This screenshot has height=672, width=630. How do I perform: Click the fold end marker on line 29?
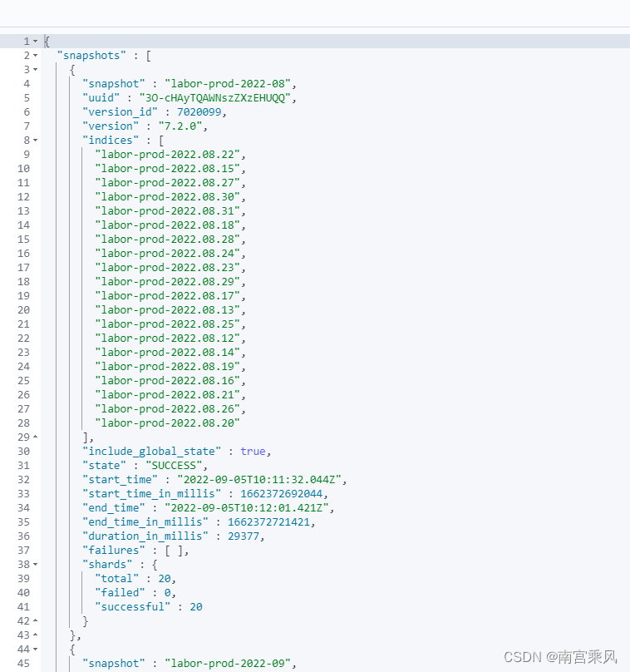pyautogui.click(x=35, y=437)
